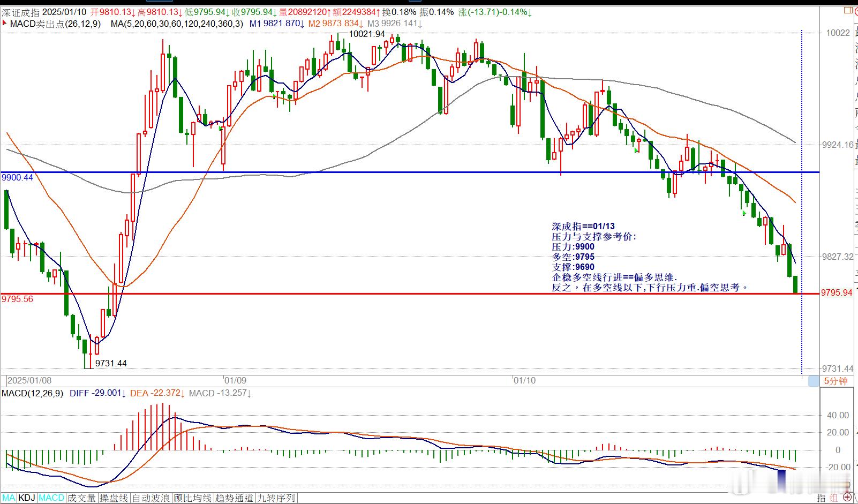This screenshot has width=858, height=504.
Task: Click the M1 9821.870 value
Action: (x=277, y=24)
